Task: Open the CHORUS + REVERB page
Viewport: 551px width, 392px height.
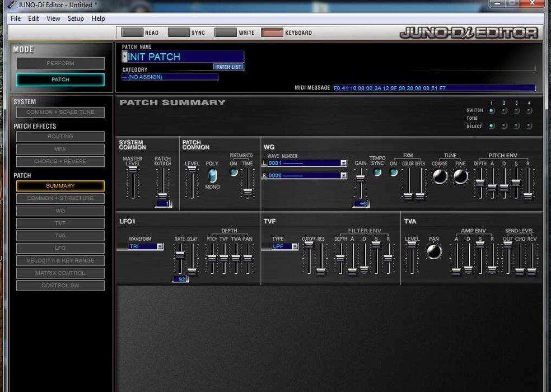Action: (x=60, y=161)
